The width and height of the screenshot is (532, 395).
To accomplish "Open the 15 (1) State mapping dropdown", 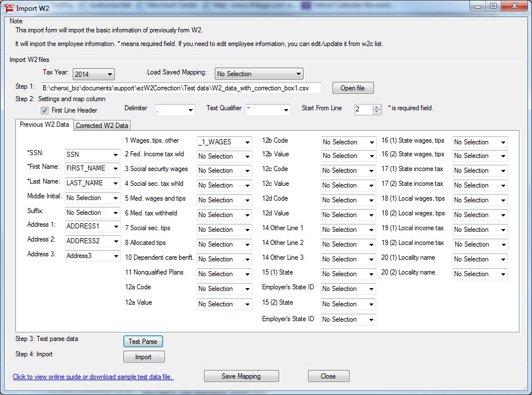I will tap(348, 274).
